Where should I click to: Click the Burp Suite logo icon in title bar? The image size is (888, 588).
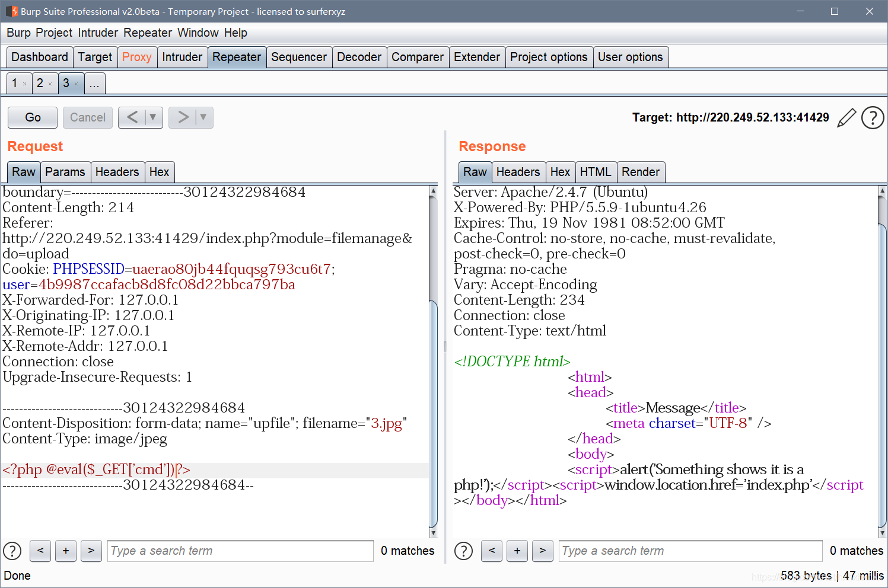pos(11,11)
